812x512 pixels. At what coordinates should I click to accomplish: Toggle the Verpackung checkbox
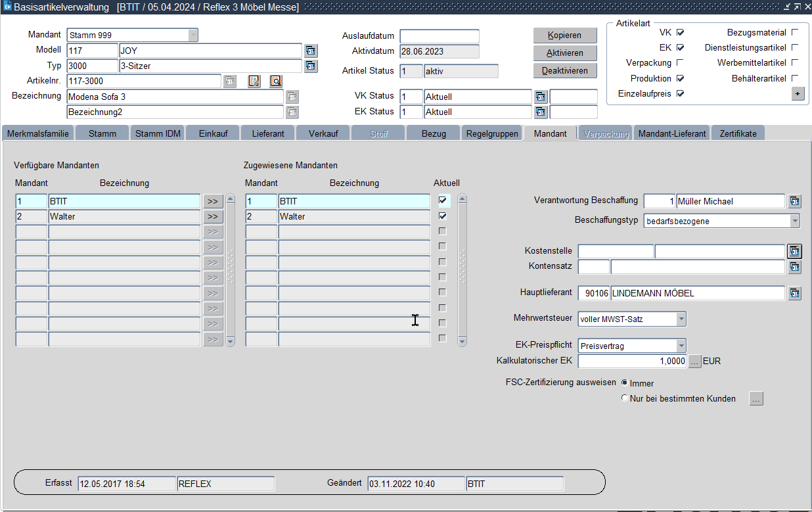tap(680, 63)
